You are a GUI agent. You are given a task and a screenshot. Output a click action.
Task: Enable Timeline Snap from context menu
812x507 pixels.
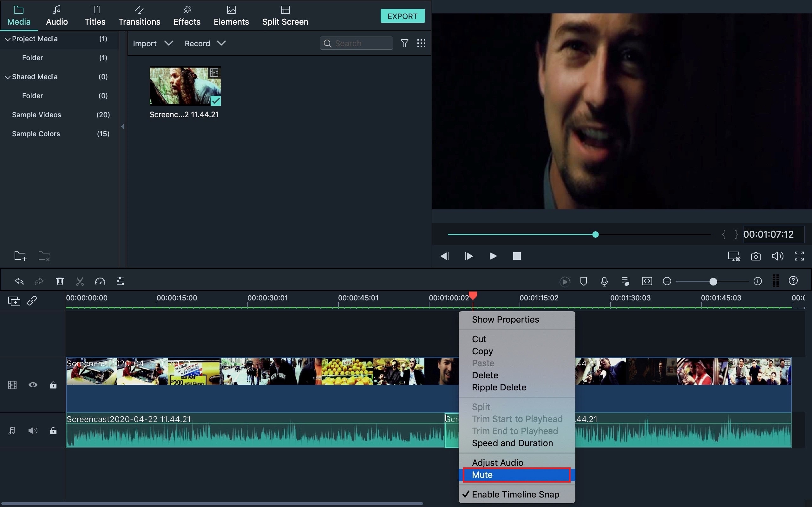pos(516,494)
